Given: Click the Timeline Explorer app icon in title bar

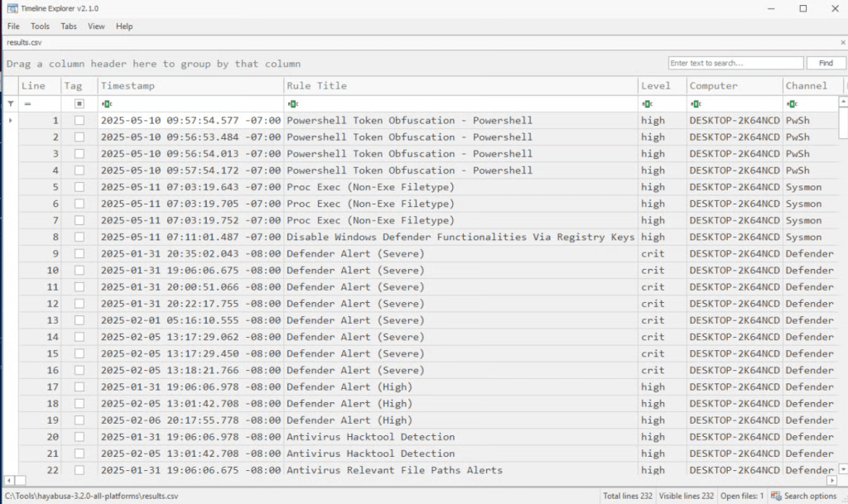Looking at the screenshot, I should pos(11,8).
